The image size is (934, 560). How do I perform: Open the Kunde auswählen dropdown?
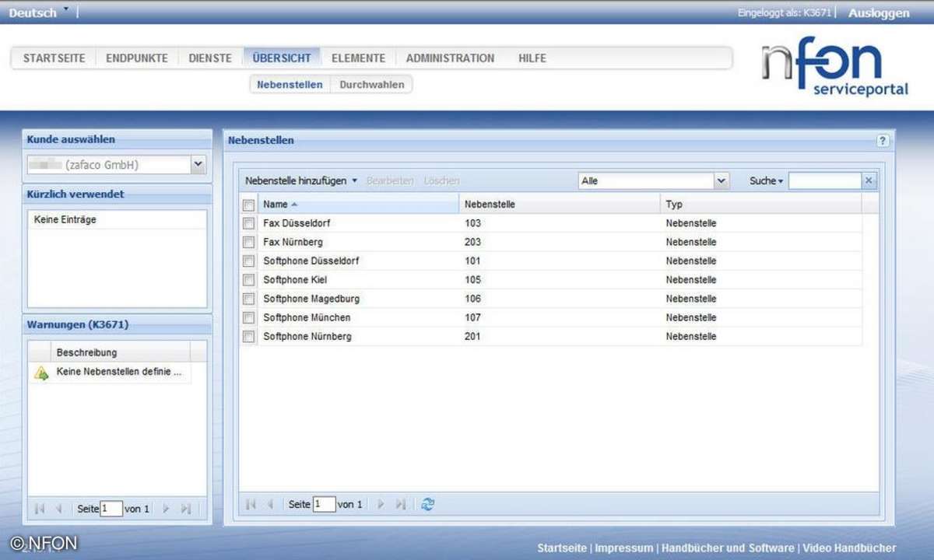(198, 164)
